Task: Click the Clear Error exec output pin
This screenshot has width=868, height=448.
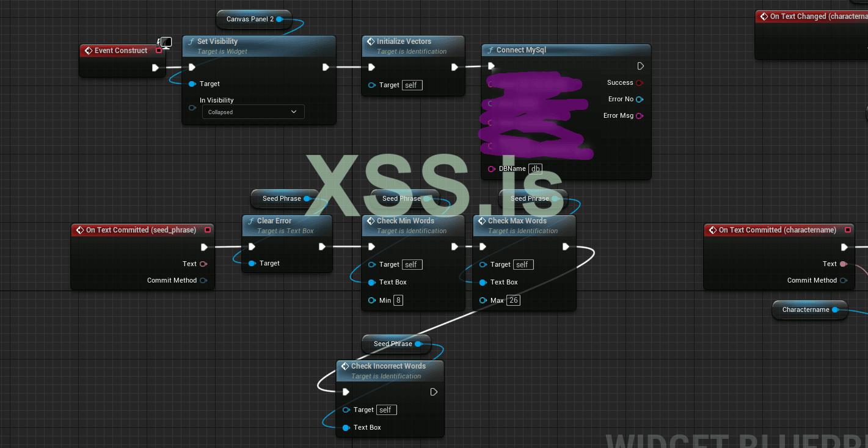Action: (322, 247)
